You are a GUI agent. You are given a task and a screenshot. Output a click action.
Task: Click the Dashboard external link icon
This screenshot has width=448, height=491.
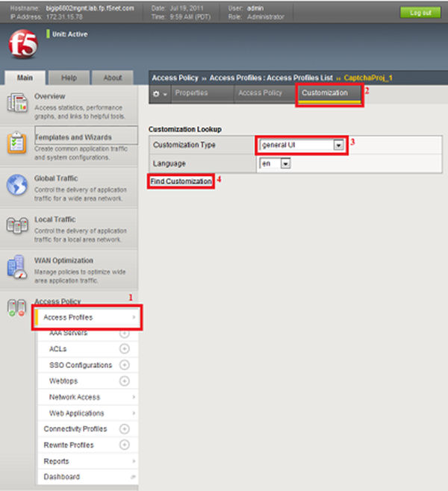133,477
